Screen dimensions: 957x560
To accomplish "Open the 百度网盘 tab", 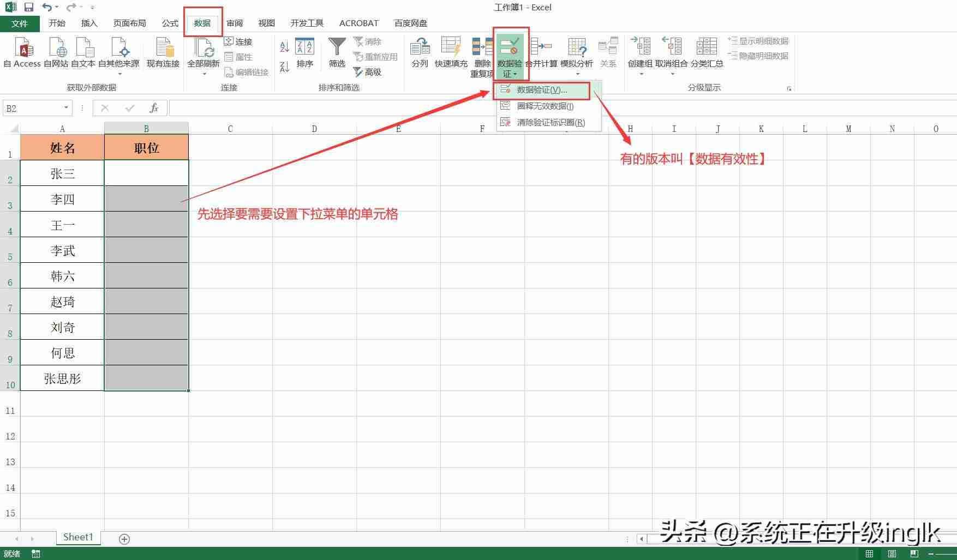I will (x=410, y=23).
